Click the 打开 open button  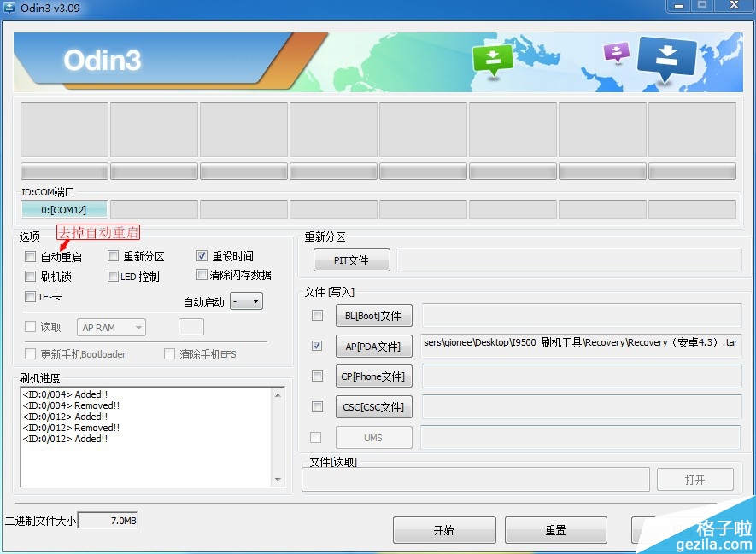click(x=694, y=480)
